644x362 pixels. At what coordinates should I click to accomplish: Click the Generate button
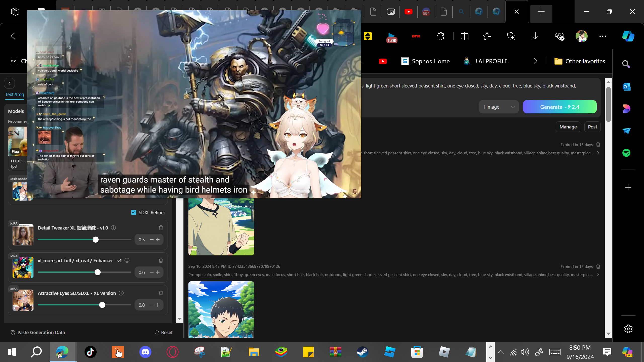560,107
